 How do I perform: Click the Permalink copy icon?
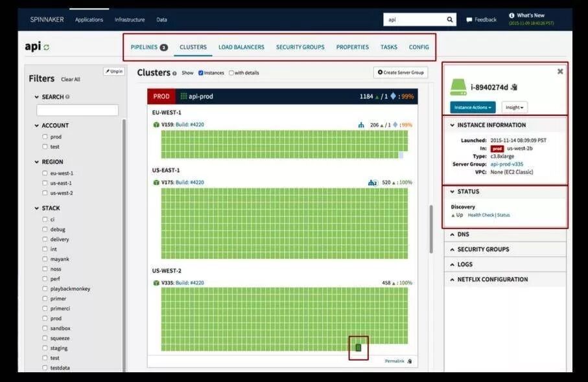click(410, 361)
